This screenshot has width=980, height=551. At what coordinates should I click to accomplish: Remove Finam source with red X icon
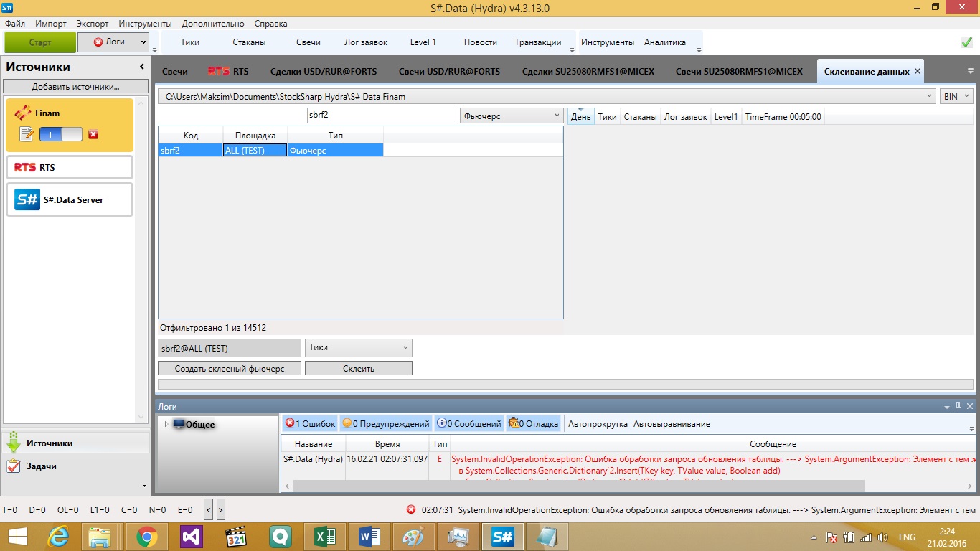pyautogui.click(x=93, y=134)
